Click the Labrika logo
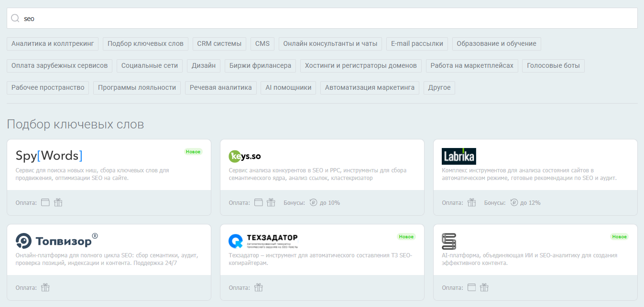The width and height of the screenshot is (644, 307). pos(458,156)
